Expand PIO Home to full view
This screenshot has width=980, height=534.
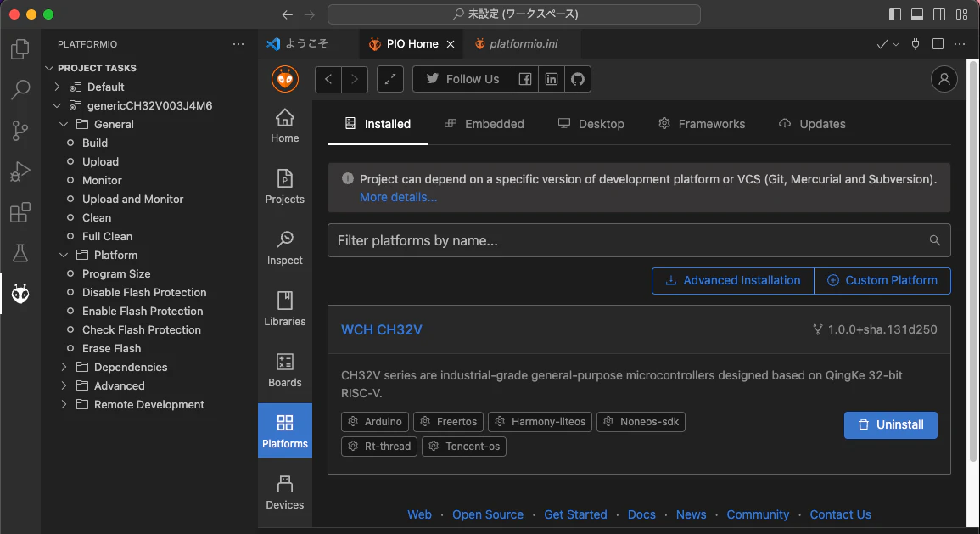(x=390, y=80)
